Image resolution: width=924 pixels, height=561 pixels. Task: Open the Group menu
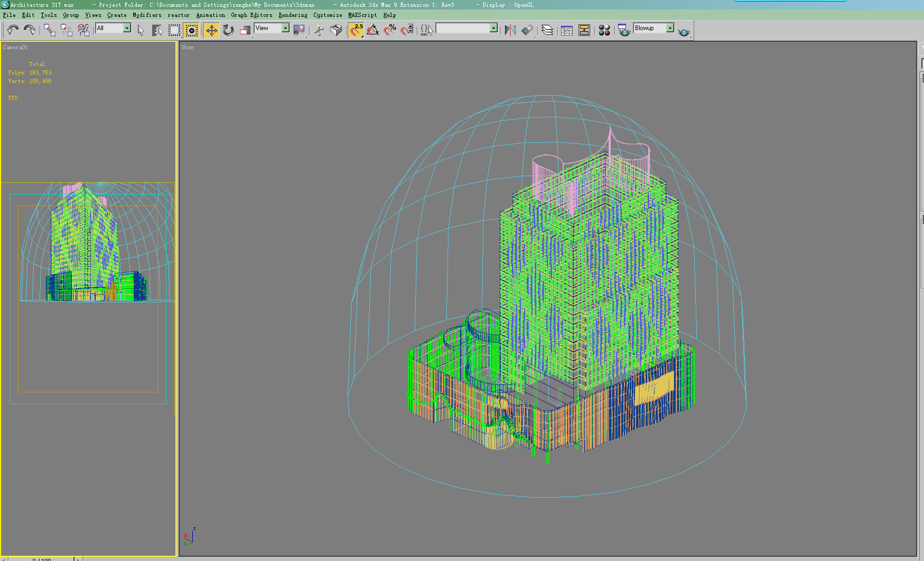click(71, 15)
